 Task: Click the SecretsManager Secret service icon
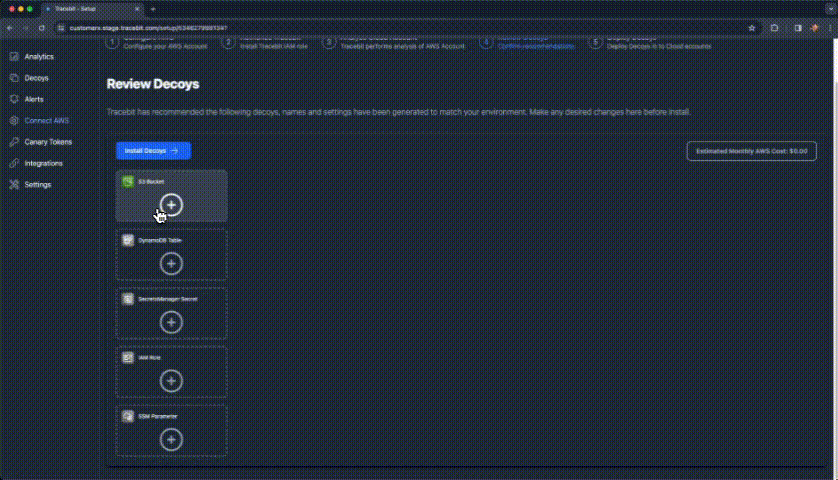tap(128, 299)
